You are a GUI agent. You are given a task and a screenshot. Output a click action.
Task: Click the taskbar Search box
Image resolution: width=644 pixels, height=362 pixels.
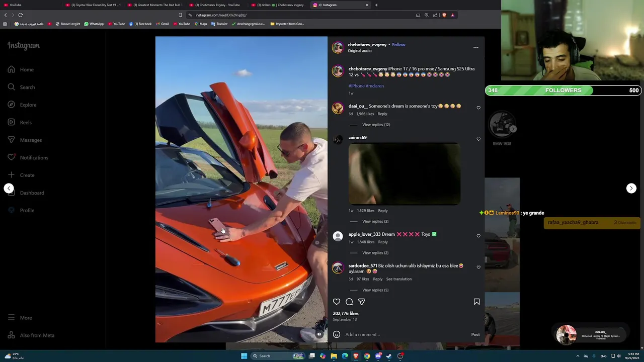pos(278,356)
